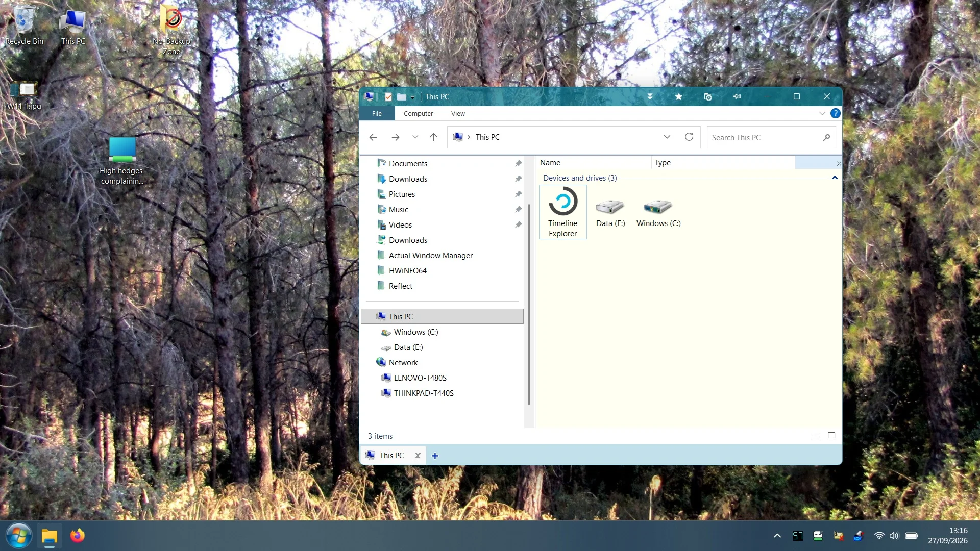Open the help question mark icon
980x551 pixels.
(x=835, y=113)
